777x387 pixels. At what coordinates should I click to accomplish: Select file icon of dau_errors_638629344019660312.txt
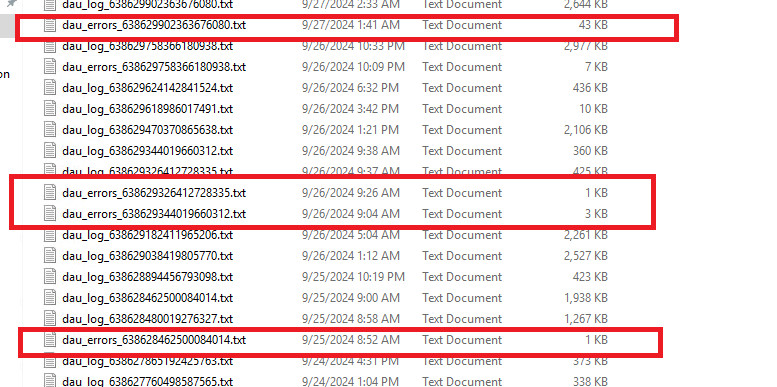[50, 214]
